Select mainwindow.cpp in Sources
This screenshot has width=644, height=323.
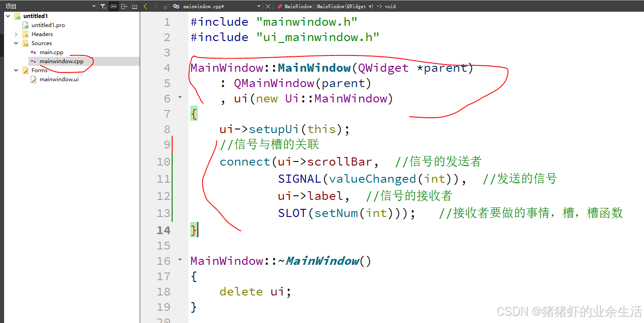pyautogui.click(x=61, y=61)
